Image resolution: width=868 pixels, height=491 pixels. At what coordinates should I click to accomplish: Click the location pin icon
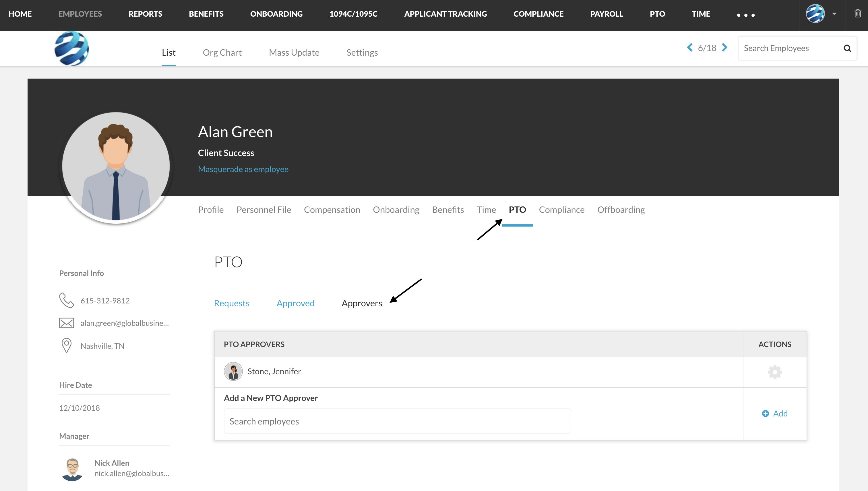(67, 346)
